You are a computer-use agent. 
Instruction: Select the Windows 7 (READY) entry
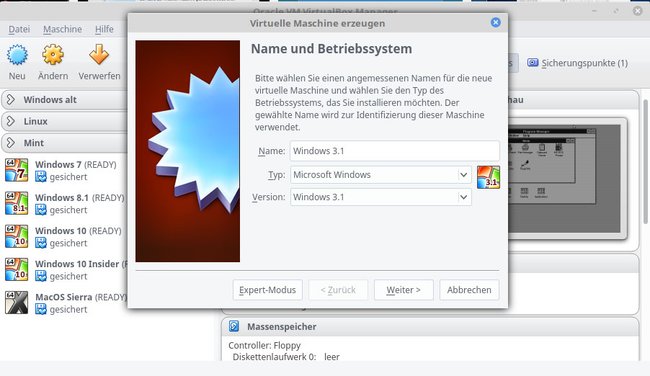[64, 170]
